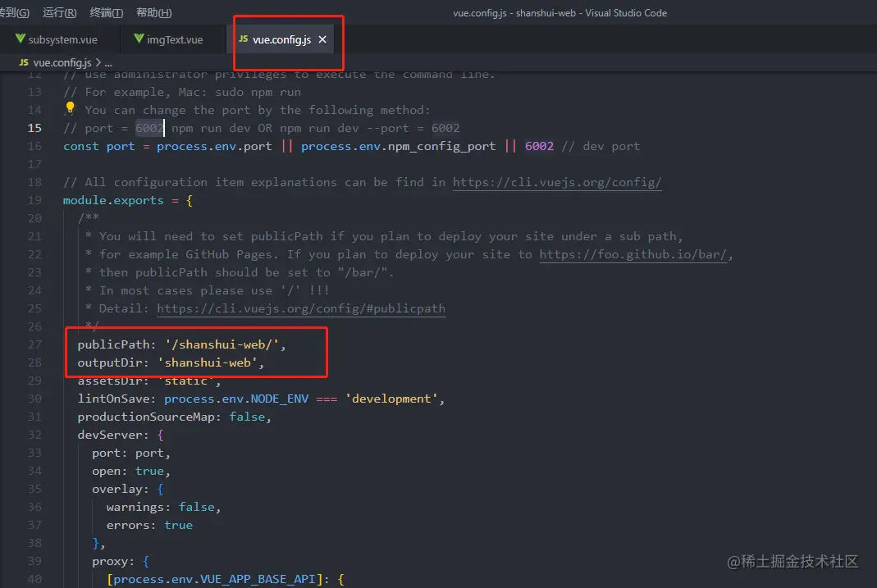Screen dimensions: 877x588
Task: Open the 帮助(H) menu
Action: pos(153,12)
